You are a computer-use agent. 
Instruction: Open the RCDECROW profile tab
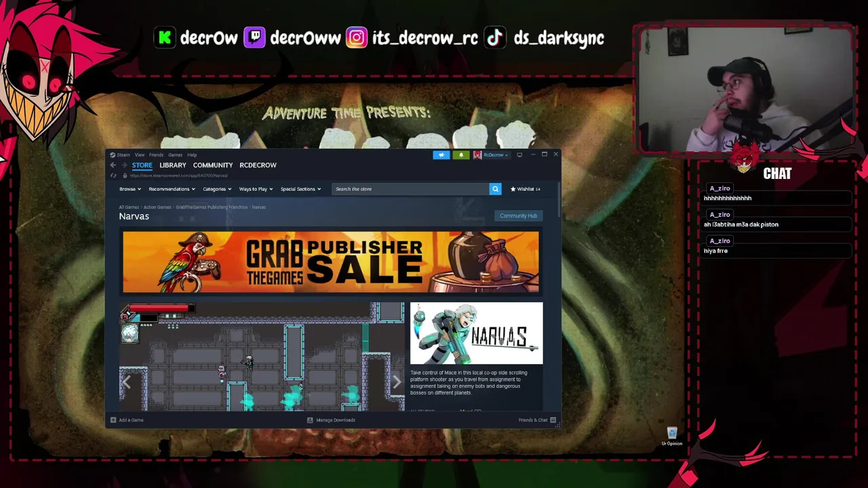pos(258,165)
